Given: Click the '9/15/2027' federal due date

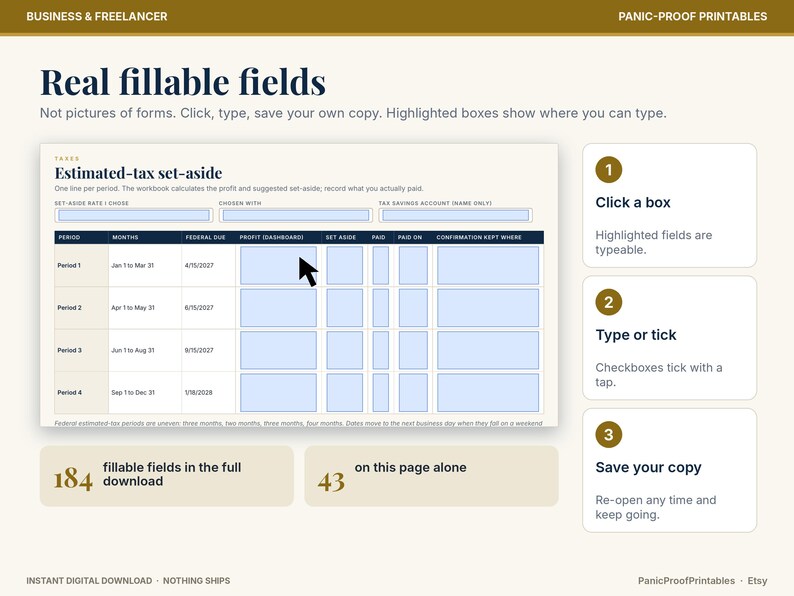Looking at the screenshot, I should (x=199, y=350).
